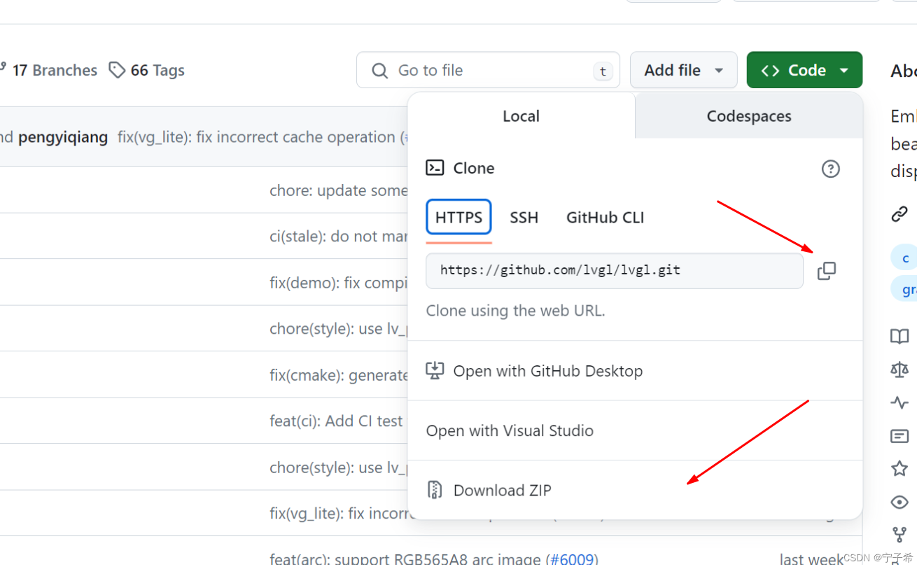The height and width of the screenshot is (569, 924).
Task: Open the Readme book icon in sidebar
Action: click(x=899, y=337)
